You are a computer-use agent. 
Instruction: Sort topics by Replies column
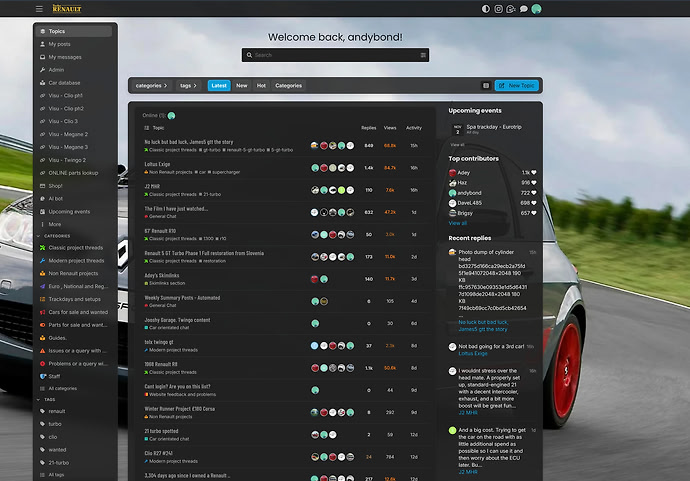(x=369, y=128)
